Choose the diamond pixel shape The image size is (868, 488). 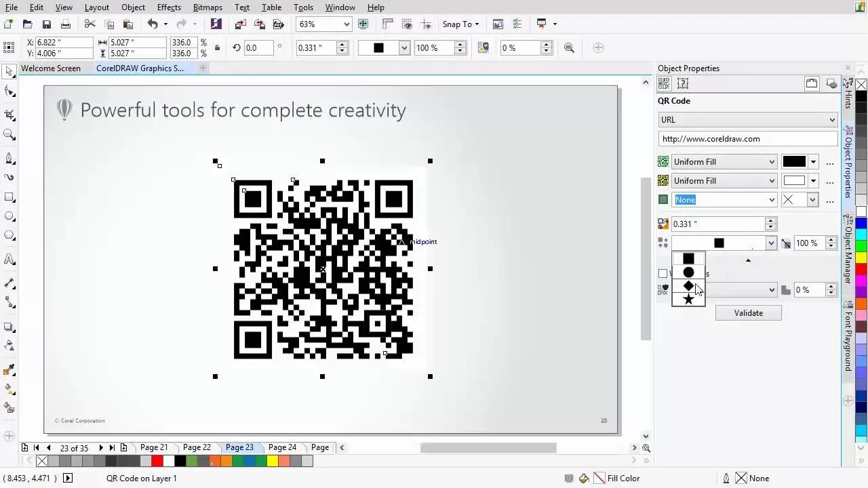tap(688, 286)
